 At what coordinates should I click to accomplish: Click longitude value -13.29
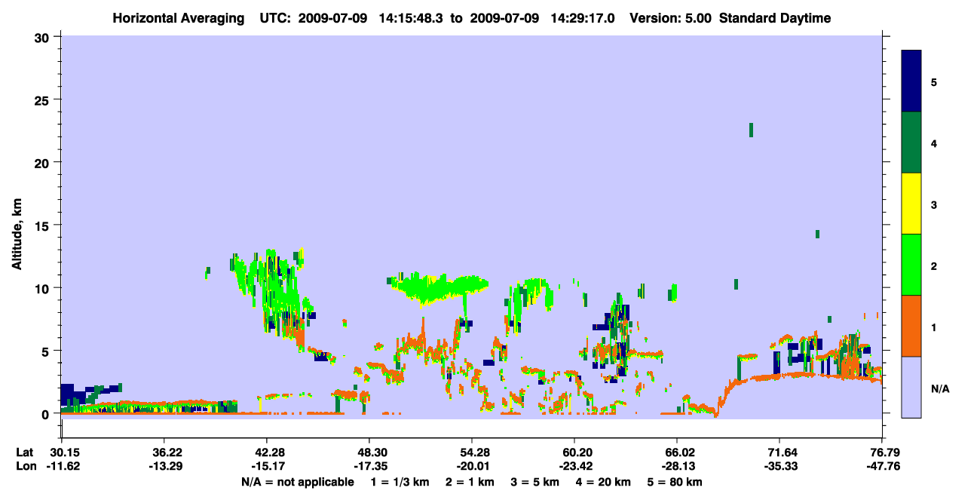click(164, 466)
